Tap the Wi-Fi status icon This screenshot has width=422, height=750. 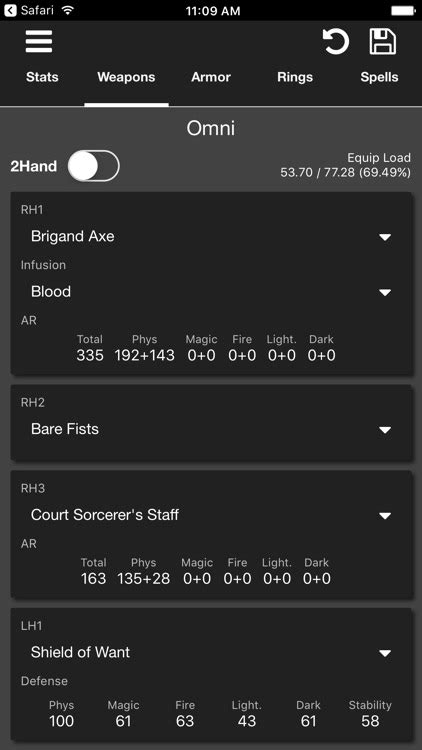click(67, 10)
